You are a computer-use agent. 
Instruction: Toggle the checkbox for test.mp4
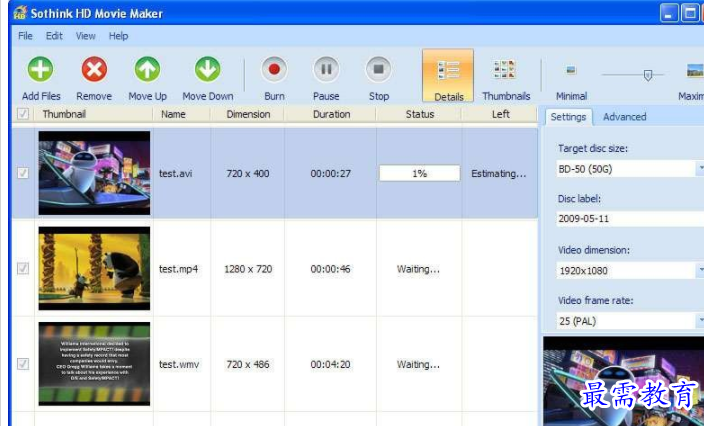(23, 269)
